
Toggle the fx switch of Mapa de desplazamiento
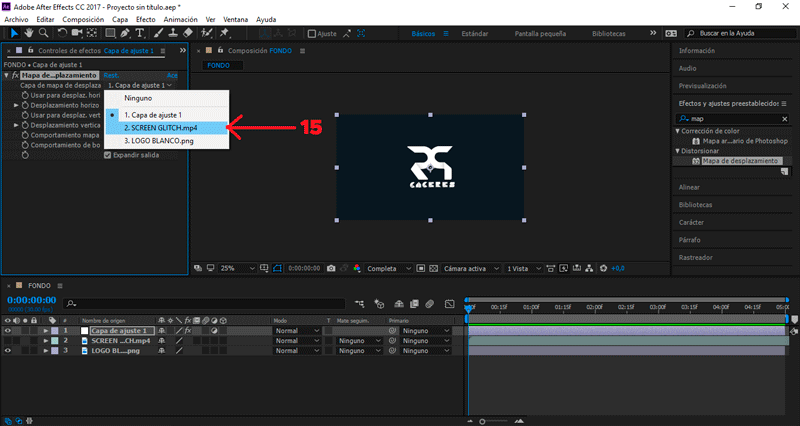click(x=15, y=76)
